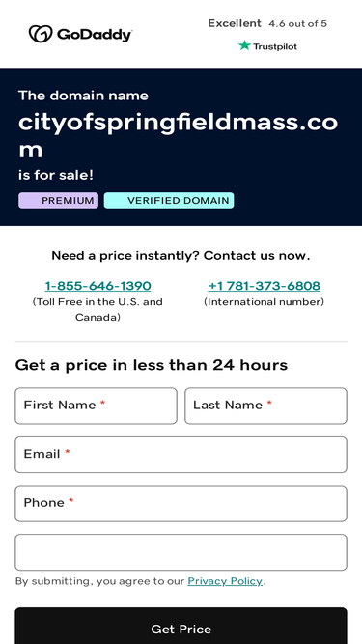Open the Privacy Policy link
362x644 pixels.
[x=225, y=581]
